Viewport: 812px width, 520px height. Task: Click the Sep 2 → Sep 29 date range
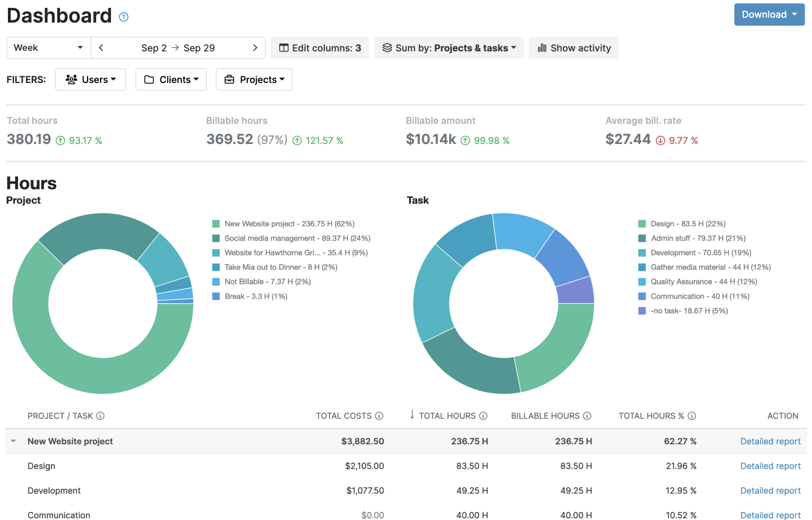click(178, 48)
